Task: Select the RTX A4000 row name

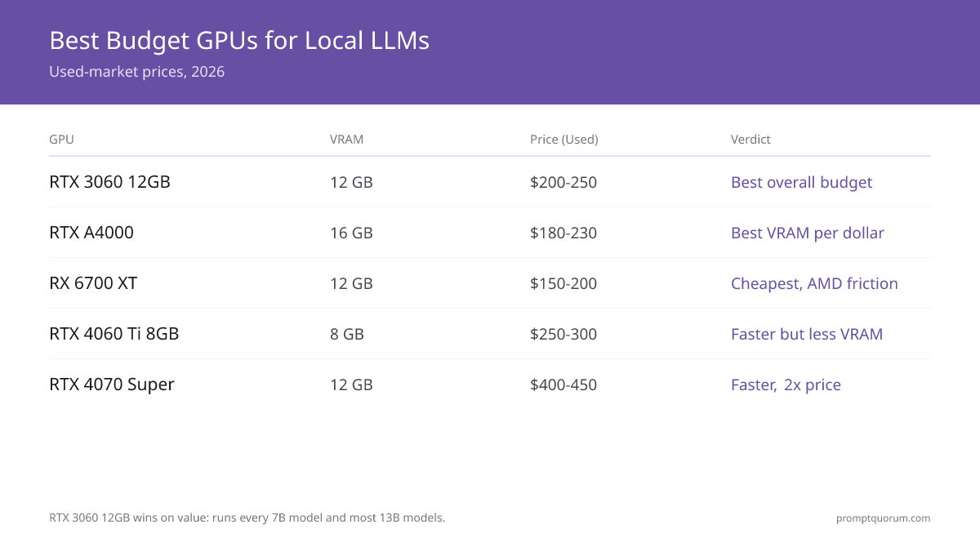Action: (91, 233)
